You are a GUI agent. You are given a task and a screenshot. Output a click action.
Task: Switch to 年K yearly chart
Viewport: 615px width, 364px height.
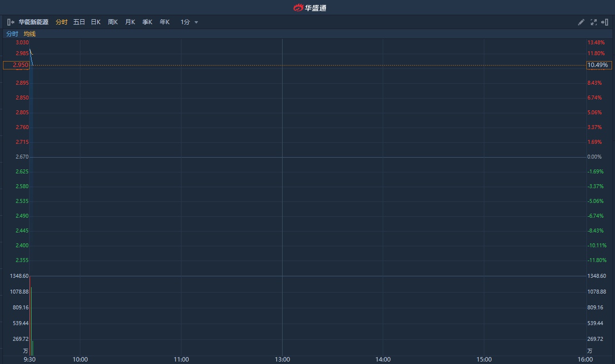[165, 22]
